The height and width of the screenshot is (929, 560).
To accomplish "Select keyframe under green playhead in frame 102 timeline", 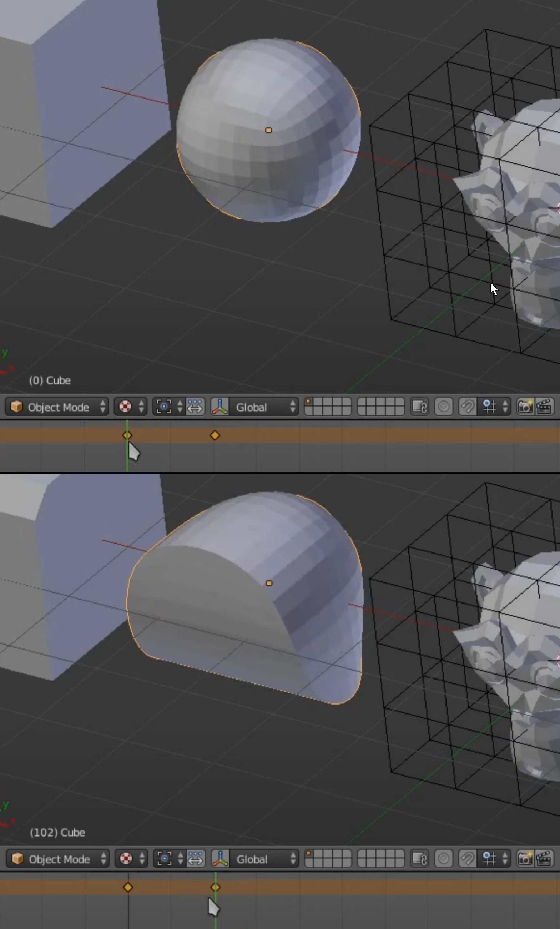I will pos(215,888).
